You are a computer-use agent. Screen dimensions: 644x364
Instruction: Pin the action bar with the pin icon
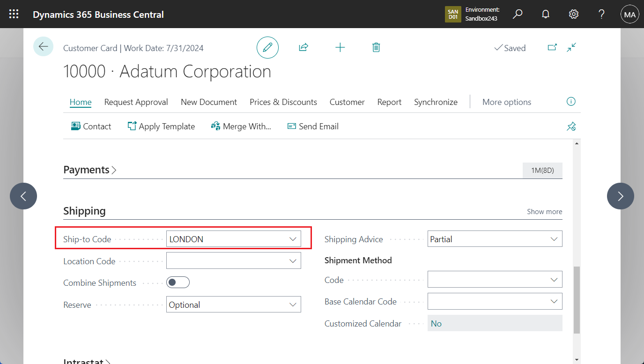pos(571,126)
